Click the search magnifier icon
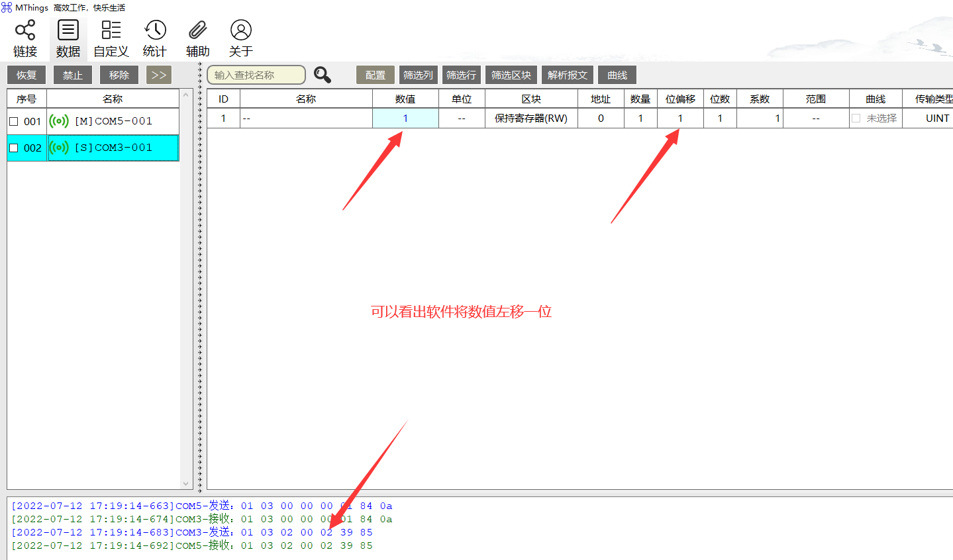 coord(323,75)
